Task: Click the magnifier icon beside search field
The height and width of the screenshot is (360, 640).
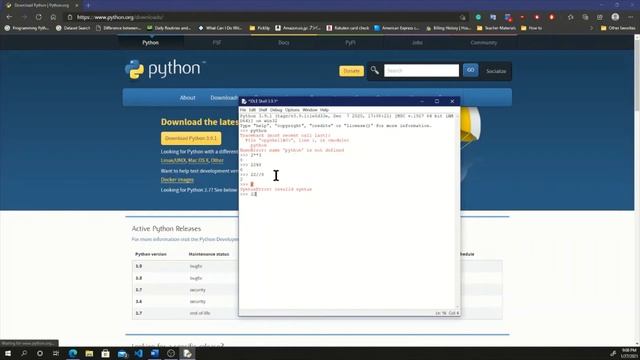Action: pyautogui.click(x=374, y=71)
